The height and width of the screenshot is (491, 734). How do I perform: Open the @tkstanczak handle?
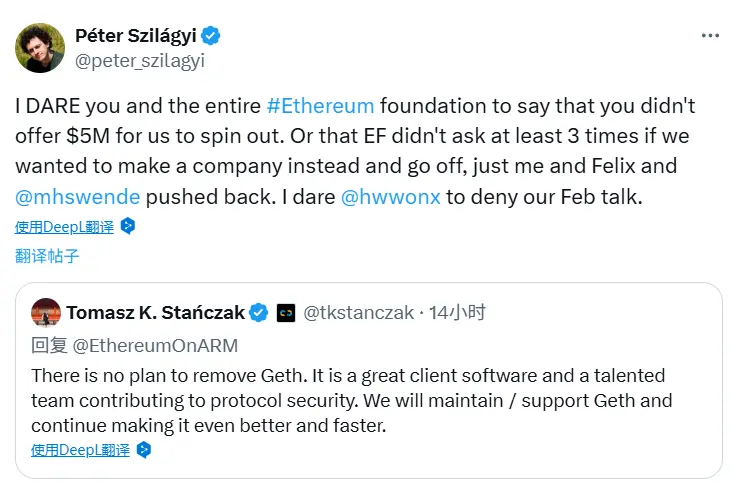(x=358, y=313)
